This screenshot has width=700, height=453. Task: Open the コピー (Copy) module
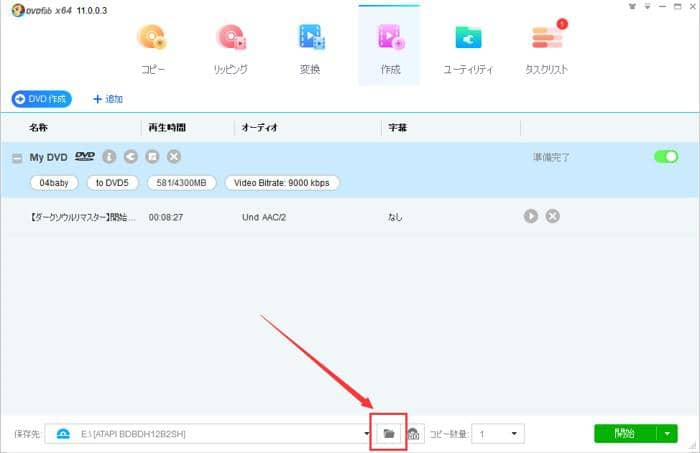point(155,48)
